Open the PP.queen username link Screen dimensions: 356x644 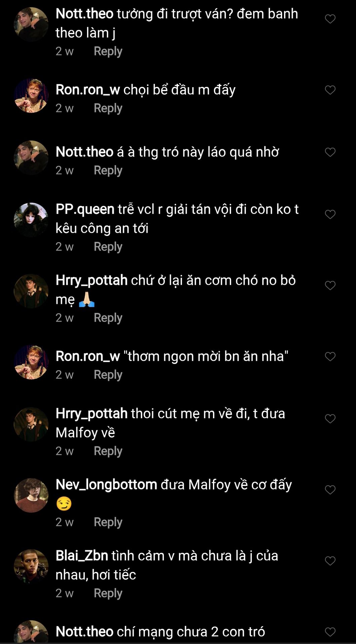click(85, 209)
